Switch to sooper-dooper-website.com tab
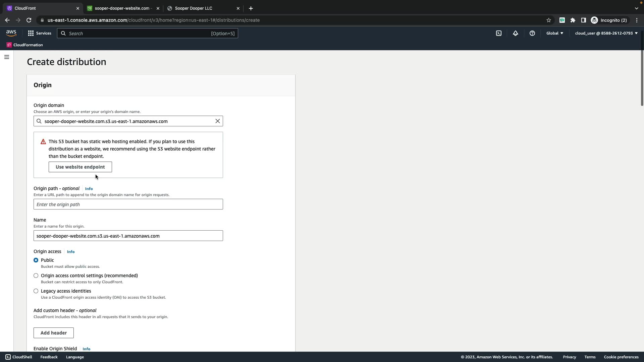The width and height of the screenshot is (644, 362). coord(123,8)
